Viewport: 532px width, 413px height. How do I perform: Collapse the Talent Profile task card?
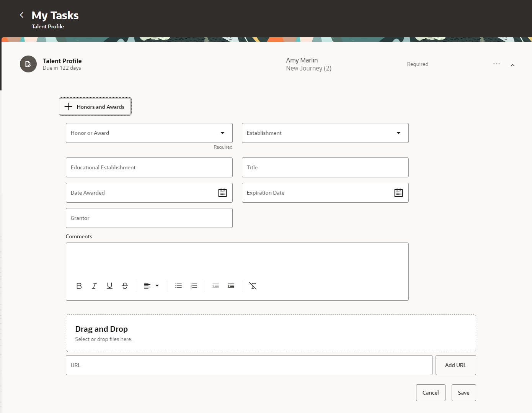[x=512, y=65]
